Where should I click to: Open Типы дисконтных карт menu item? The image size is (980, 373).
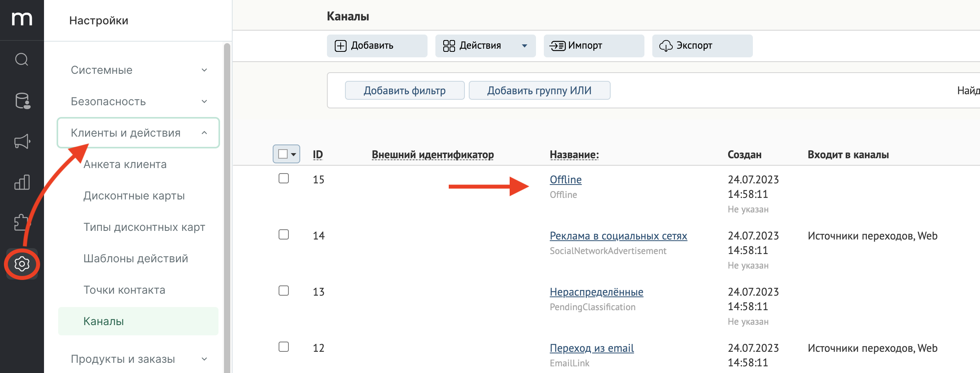point(144,227)
